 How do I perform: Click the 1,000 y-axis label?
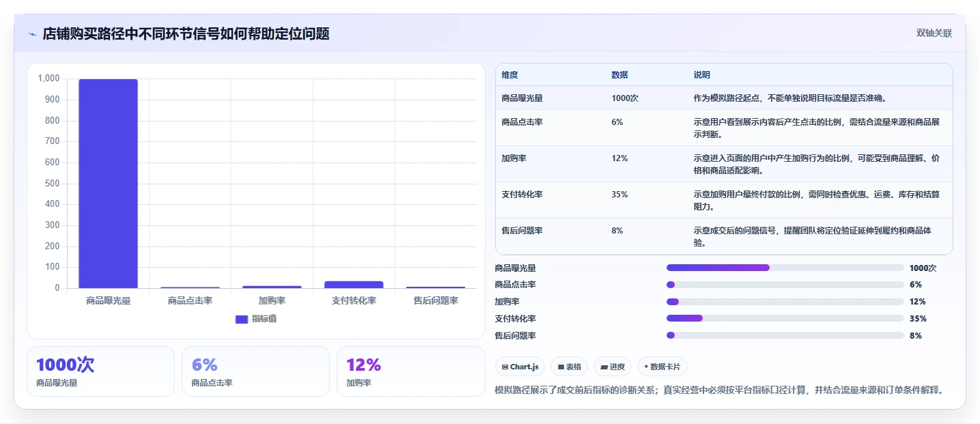point(49,79)
